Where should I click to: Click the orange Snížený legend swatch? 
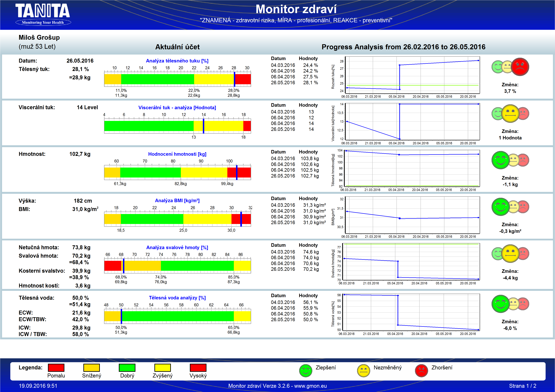pos(92,368)
